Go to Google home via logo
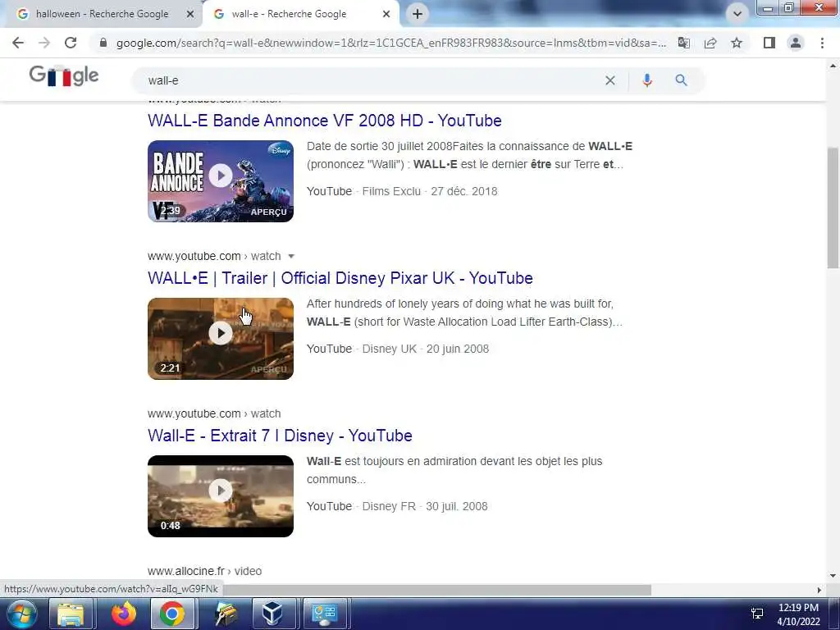 (x=64, y=76)
